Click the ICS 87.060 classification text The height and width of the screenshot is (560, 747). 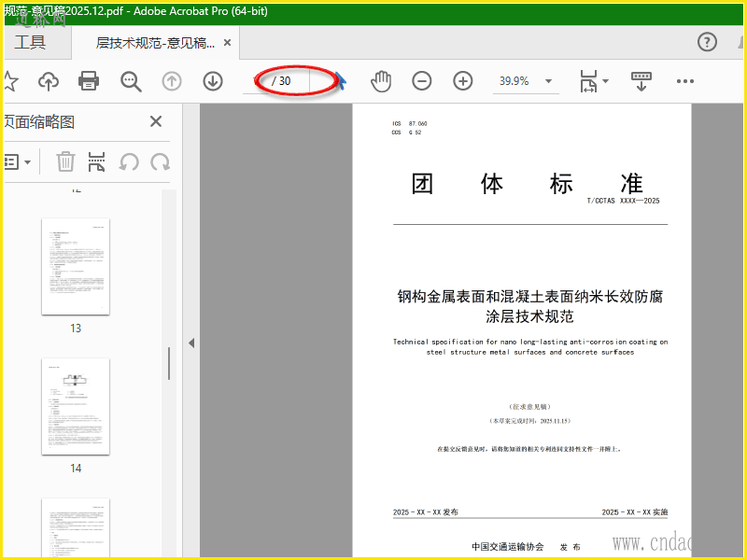410,123
